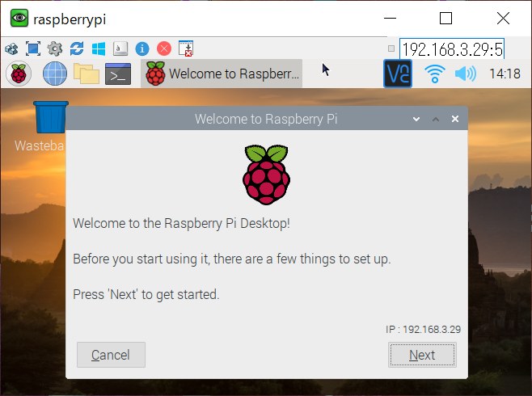Open VNC viewer settings gear

point(55,48)
